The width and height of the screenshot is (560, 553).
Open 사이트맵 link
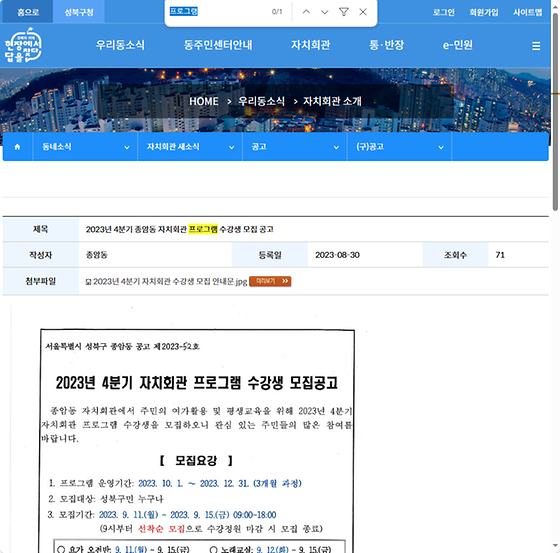tap(528, 12)
